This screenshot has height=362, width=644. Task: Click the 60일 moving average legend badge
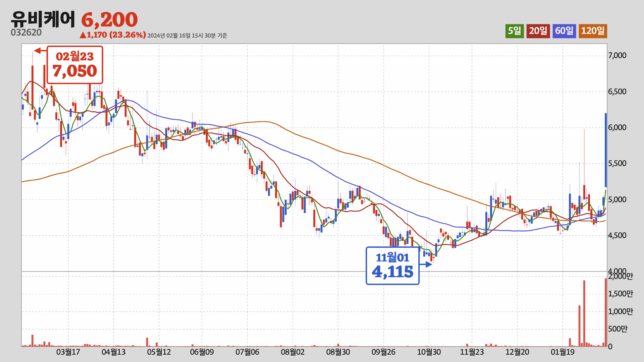[x=564, y=31]
